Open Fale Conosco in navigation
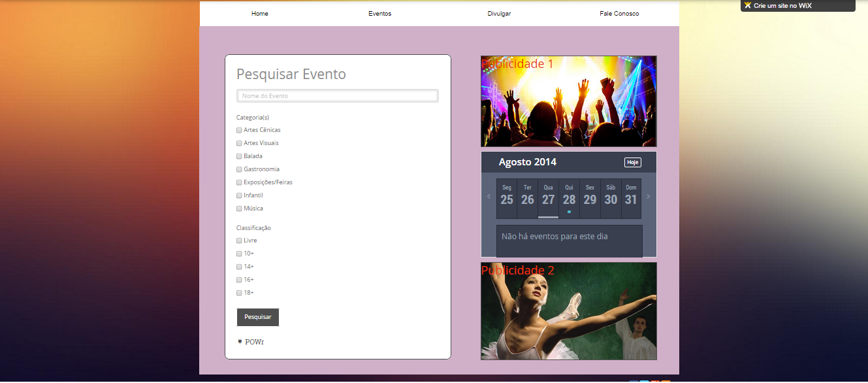 tap(619, 14)
